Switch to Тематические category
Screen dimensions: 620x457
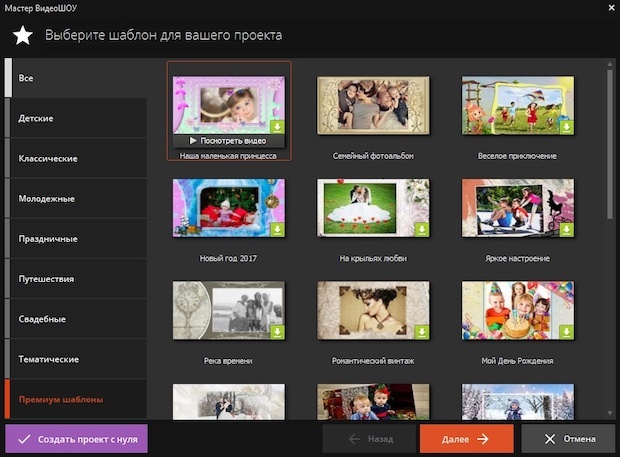[x=76, y=359]
